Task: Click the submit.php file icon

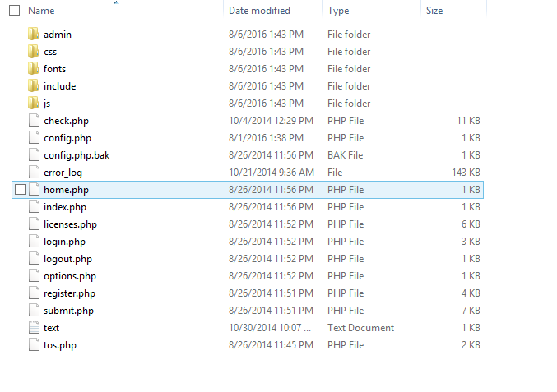Action: pos(34,311)
